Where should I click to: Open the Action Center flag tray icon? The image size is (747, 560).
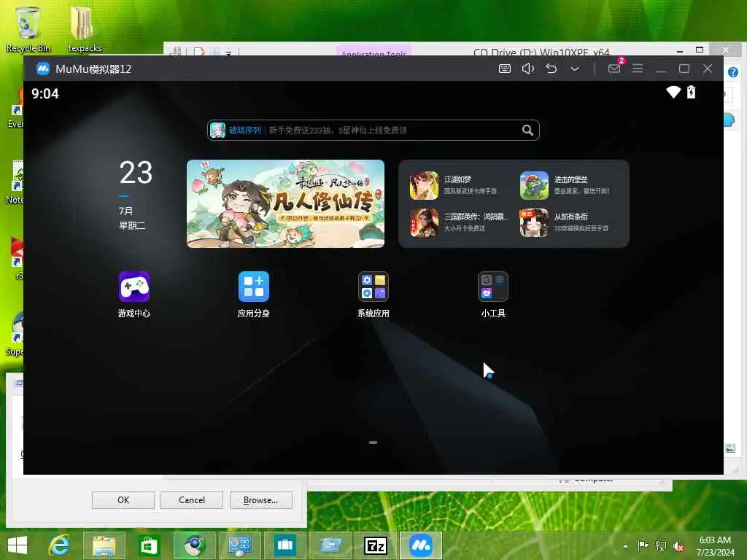643,546
